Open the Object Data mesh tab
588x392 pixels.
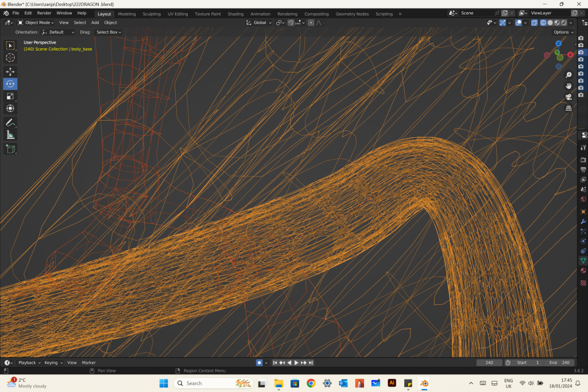[x=583, y=261]
